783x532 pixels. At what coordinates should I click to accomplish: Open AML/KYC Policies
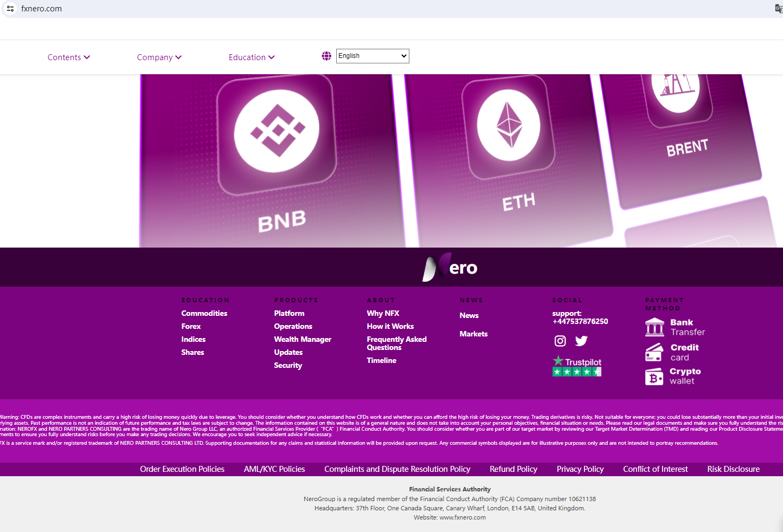(x=274, y=469)
